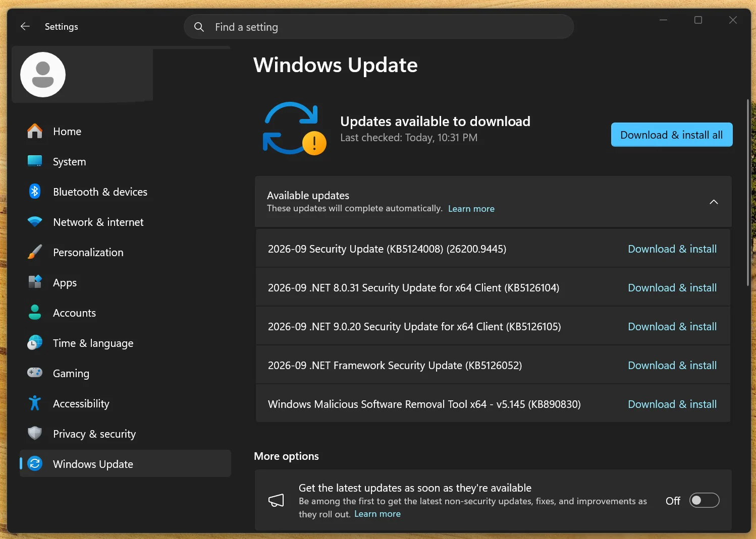Download & install .NET Framework Security Update KB5126052
This screenshot has height=539, width=756.
[x=672, y=366]
